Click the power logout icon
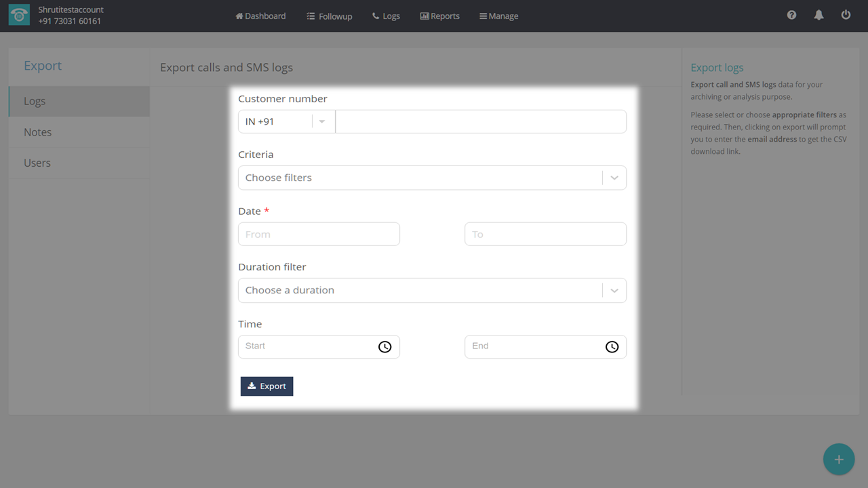This screenshot has width=868, height=488. [x=846, y=15]
